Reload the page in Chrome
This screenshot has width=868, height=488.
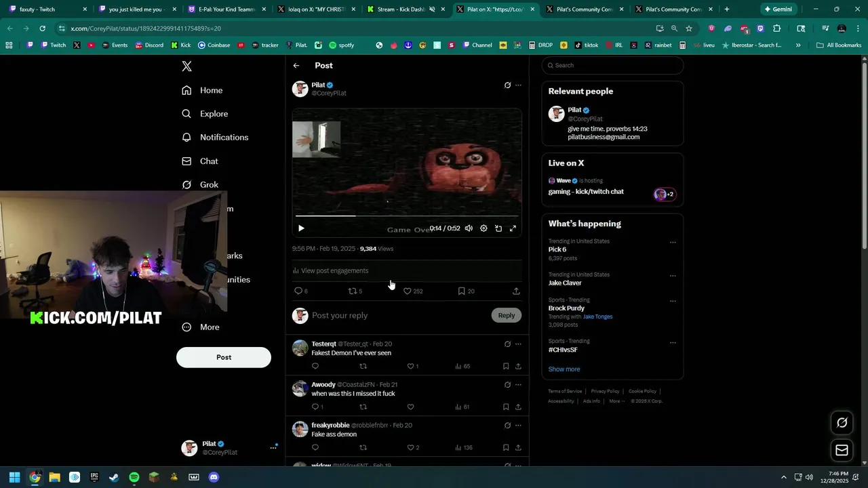click(x=42, y=28)
